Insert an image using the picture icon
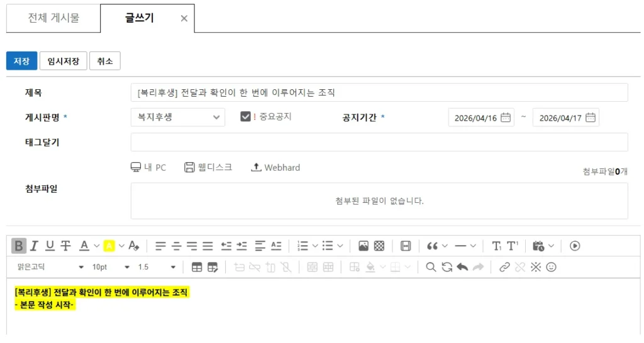This screenshot has height=343, width=644. coord(363,246)
